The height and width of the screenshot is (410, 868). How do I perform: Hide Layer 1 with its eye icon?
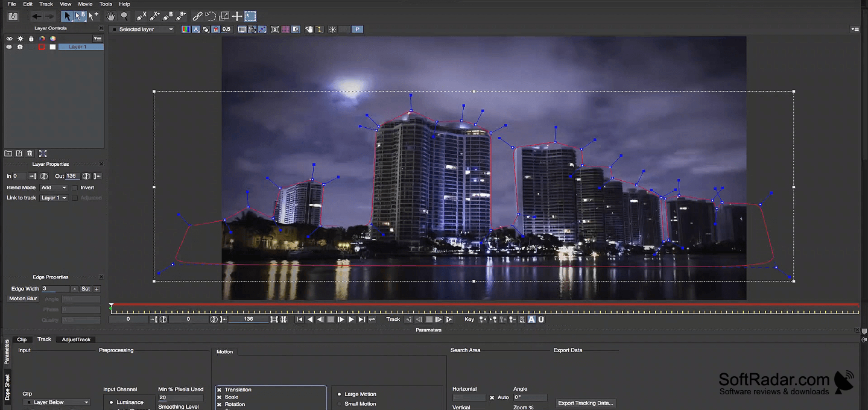[9, 47]
